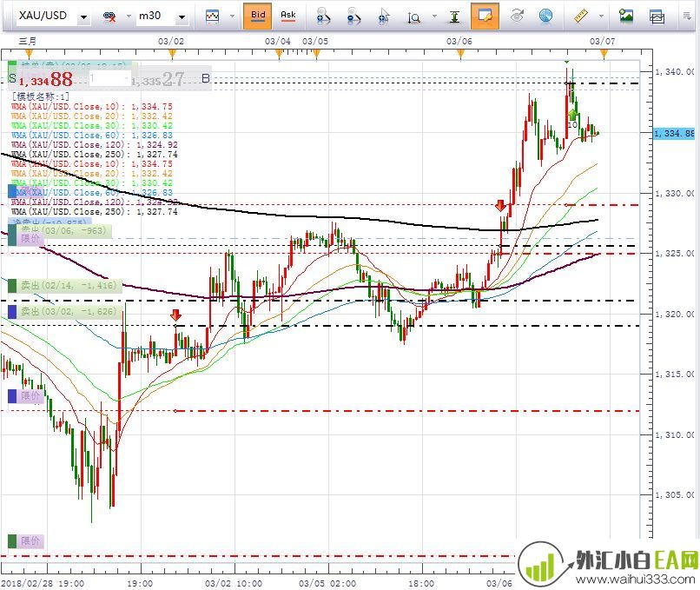The height and width of the screenshot is (590, 700).
Task: Click the B buy price button
Action: 206,79
